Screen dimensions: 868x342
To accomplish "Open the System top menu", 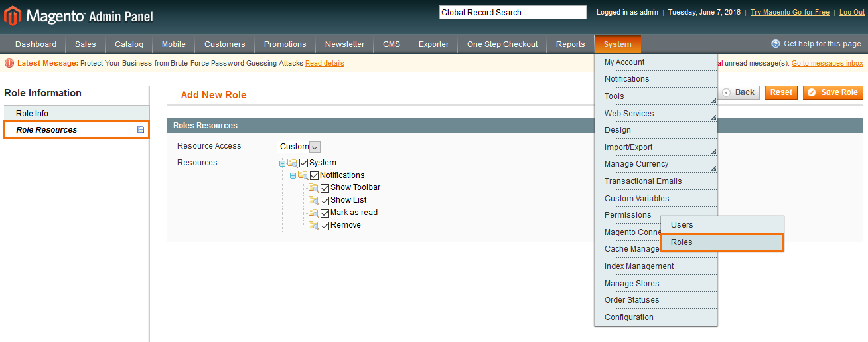I will [618, 44].
